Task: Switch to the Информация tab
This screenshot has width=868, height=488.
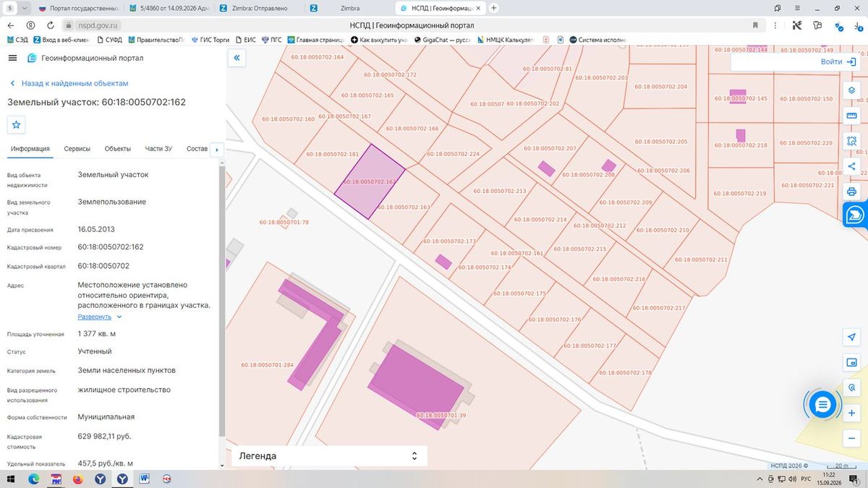Action: (30, 149)
